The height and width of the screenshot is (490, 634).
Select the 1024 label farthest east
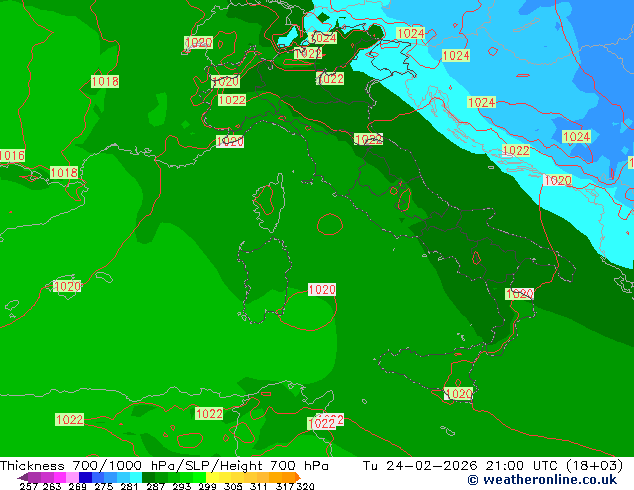coord(576,136)
